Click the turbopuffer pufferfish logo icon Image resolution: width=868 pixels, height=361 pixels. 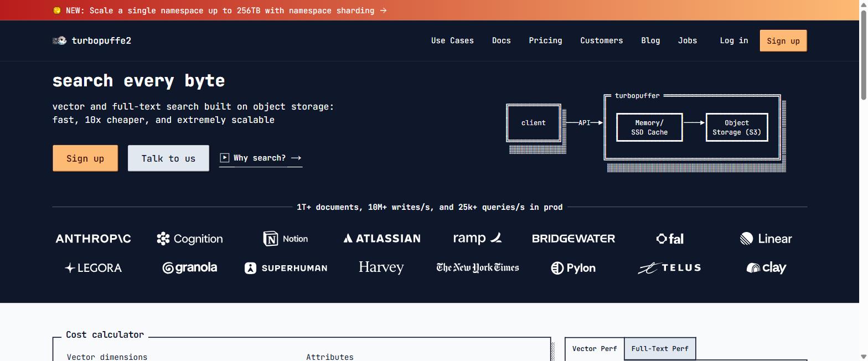[60, 40]
